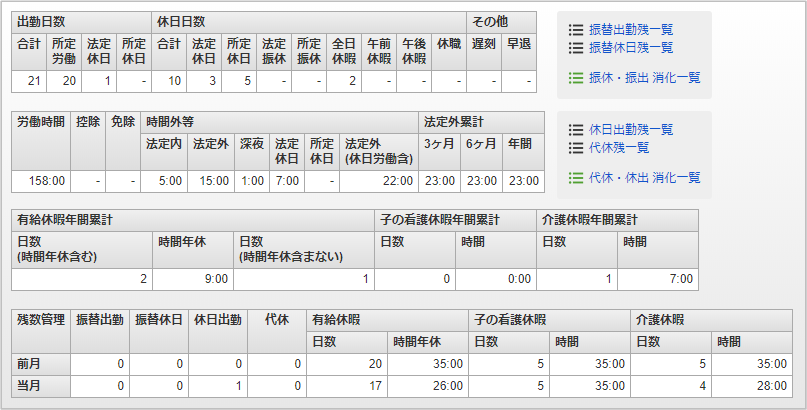The image size is (807, 410).
Task: Click the 当月 row label
Action: point(41,386)
